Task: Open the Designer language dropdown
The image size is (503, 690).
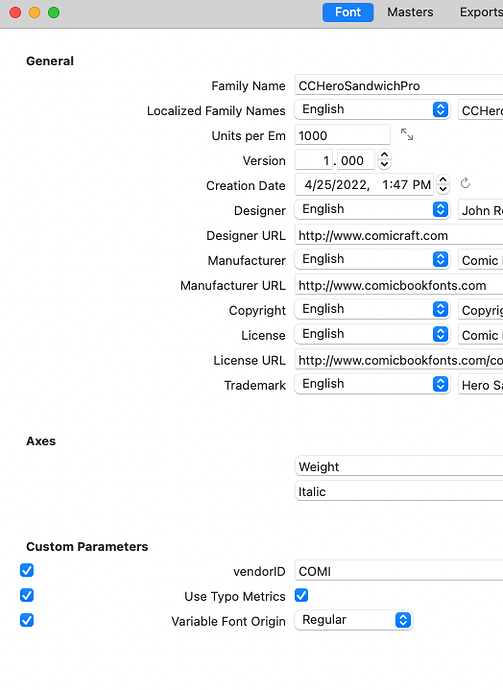Action: click(x=372, y=209)
